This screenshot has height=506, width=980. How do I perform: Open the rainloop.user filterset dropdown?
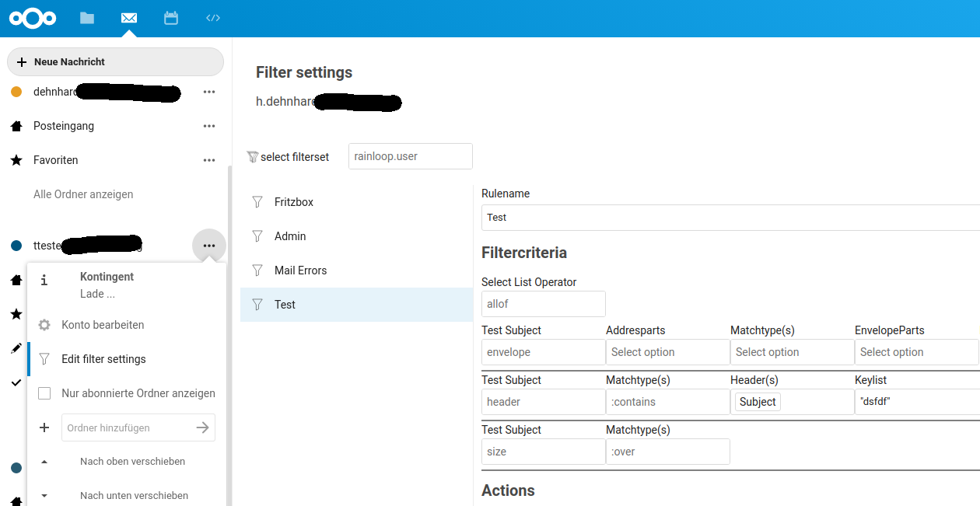coord(411,156)
